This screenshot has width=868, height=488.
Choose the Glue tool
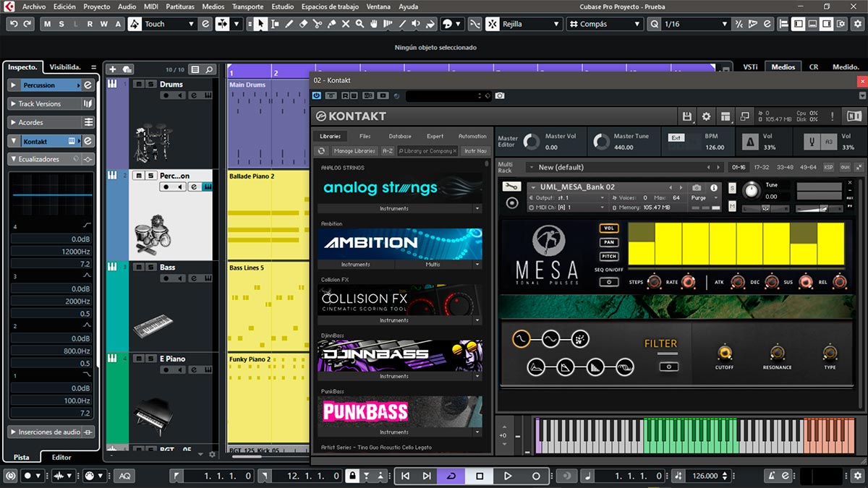[331, 24]
